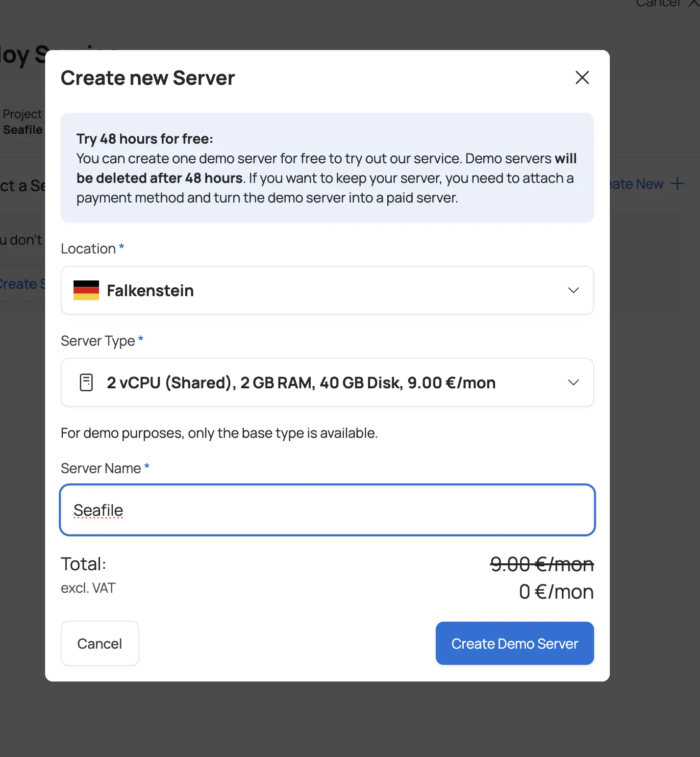Image resolution: width=700 pixels, height=757 pixels.
Task: Open the server plan selector showing 2 vCPU option
Action: click(x=327, y=382)
